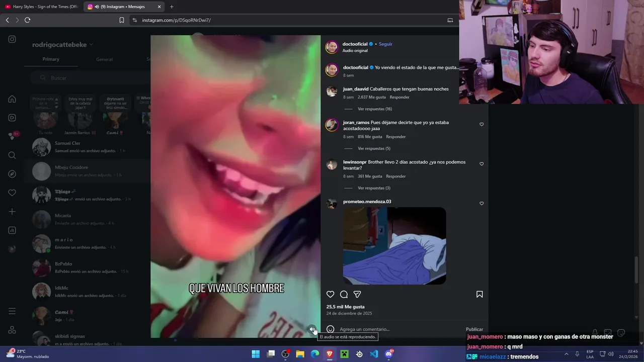Open the Reels sidebar icon
This screenshot has height=362, width=644.
tap(12, 118)
